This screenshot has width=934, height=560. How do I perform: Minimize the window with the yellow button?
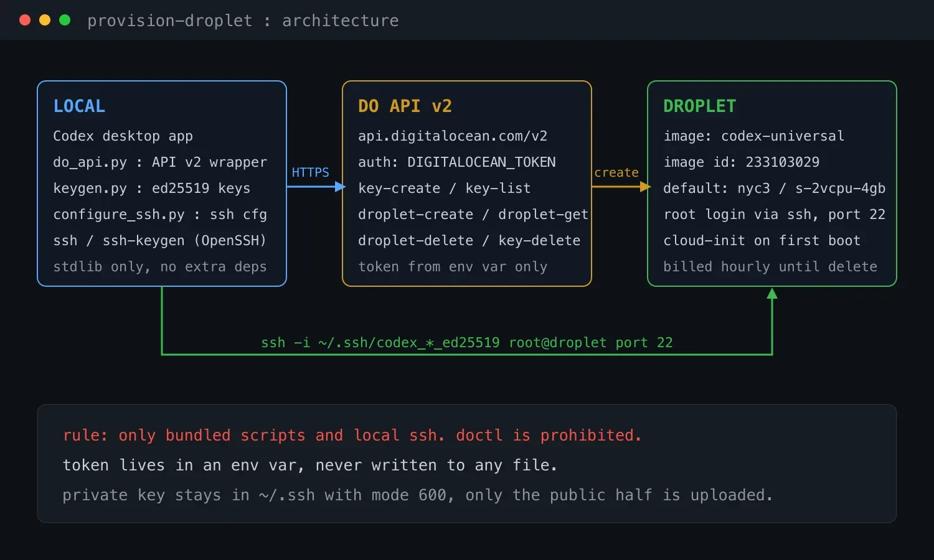(45, 20)
